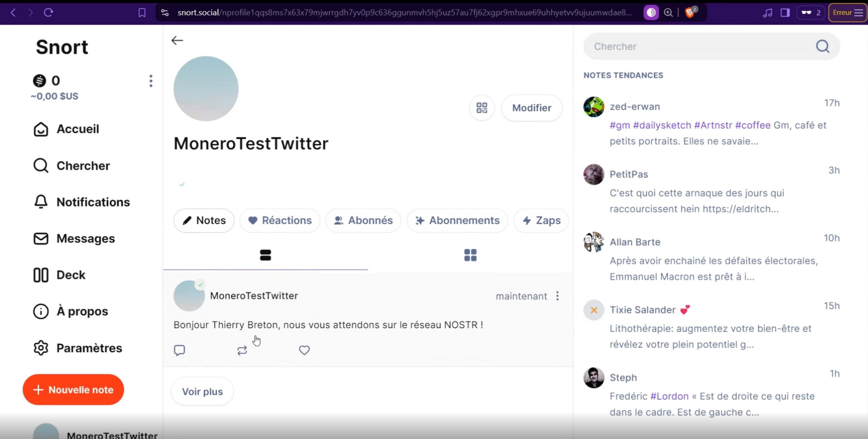Click the #dailysketch hashtag

pyautogui.click(x=662, y=125)
